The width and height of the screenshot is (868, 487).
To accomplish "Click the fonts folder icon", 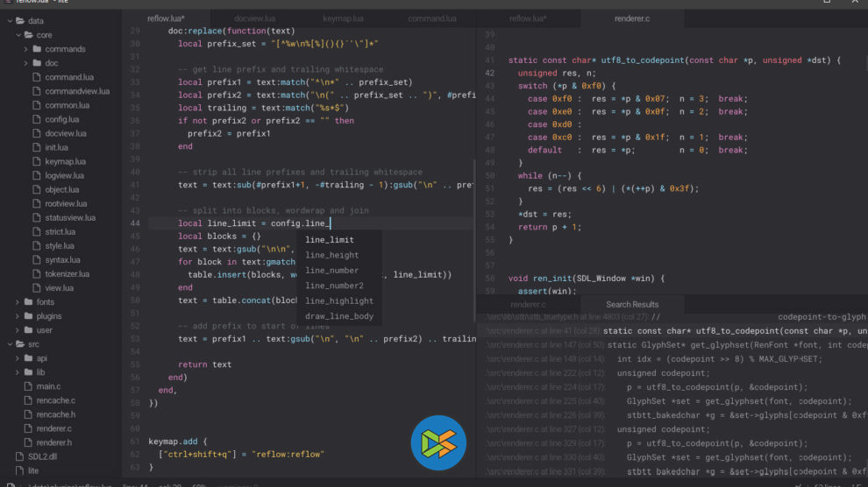I will click(29, 302).
